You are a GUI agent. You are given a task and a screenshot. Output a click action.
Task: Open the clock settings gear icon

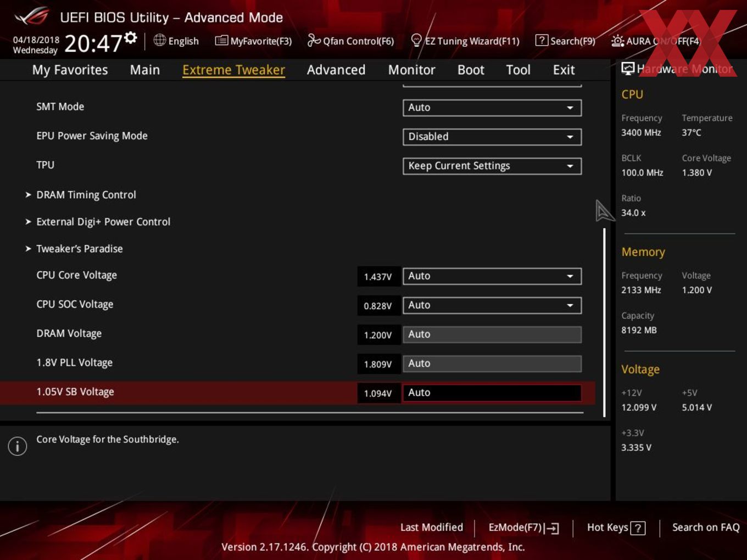[x=131, y=37]
